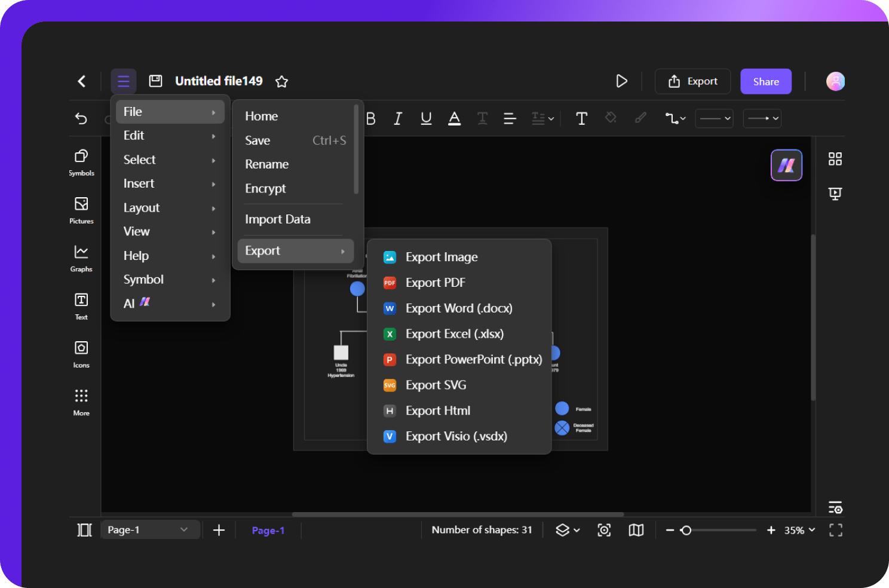Open the Symbols panel
This screenshot has height=588, width=889.
tap(81, 163)
